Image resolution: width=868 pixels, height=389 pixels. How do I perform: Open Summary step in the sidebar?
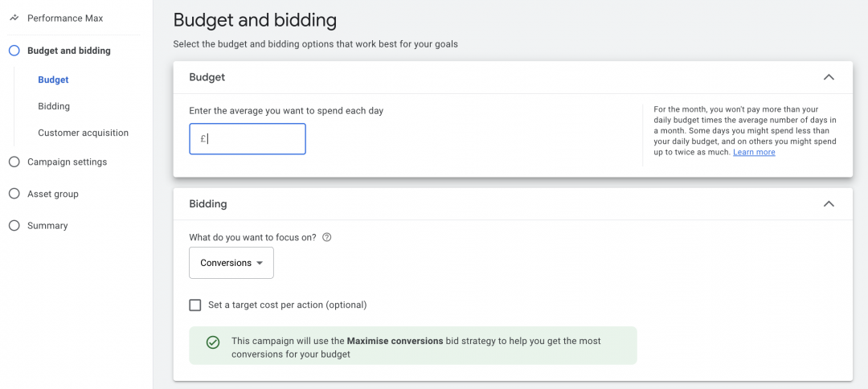[47, 226]
